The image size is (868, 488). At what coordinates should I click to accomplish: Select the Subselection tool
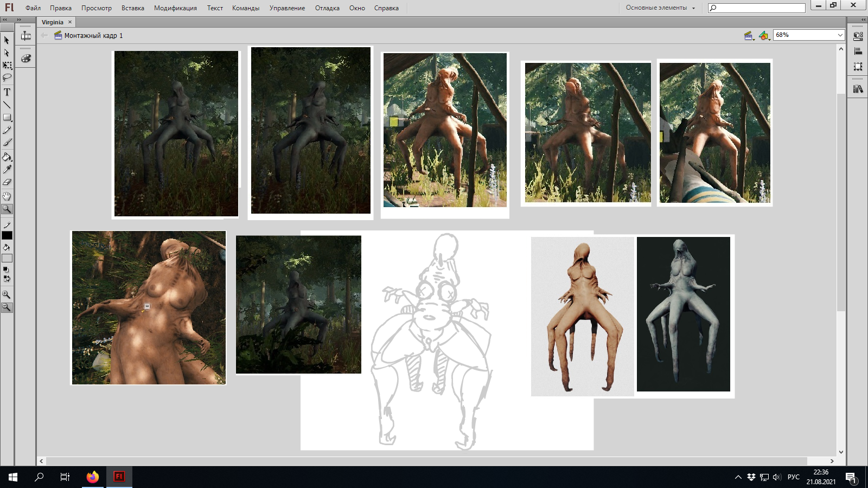tap(7, 53)
